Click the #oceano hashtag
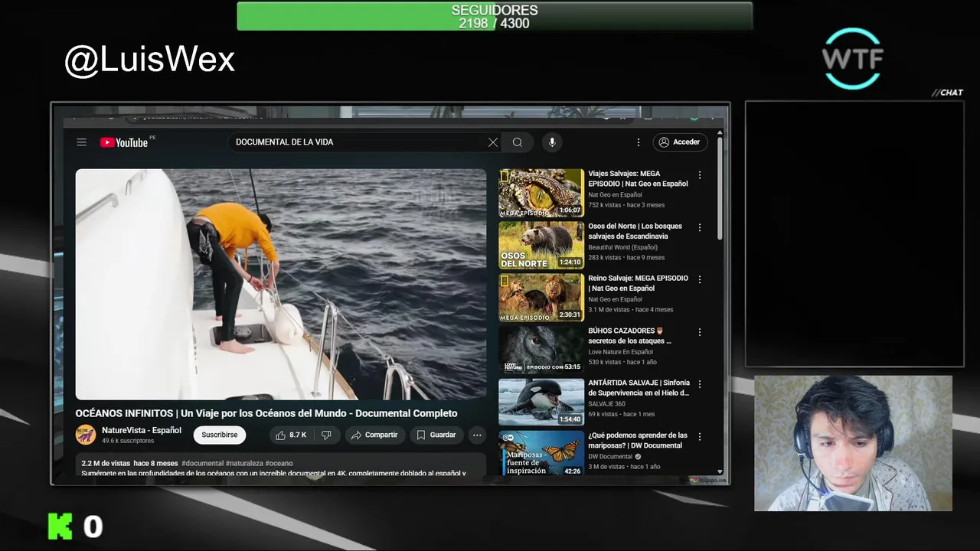Screen dimensions: 980x551 pyautogui.click(x=279, y=464)
